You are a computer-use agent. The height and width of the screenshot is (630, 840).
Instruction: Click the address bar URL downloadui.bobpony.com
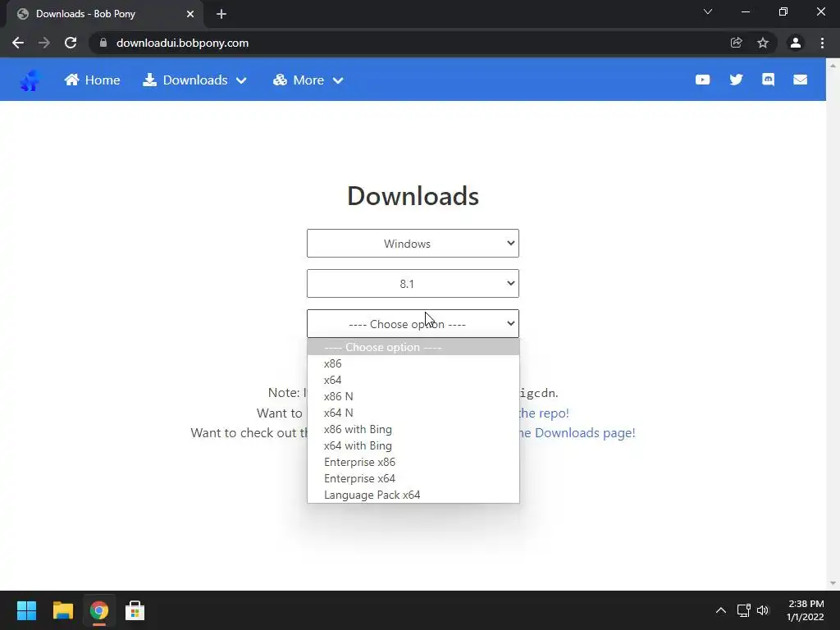pos(182,43)
